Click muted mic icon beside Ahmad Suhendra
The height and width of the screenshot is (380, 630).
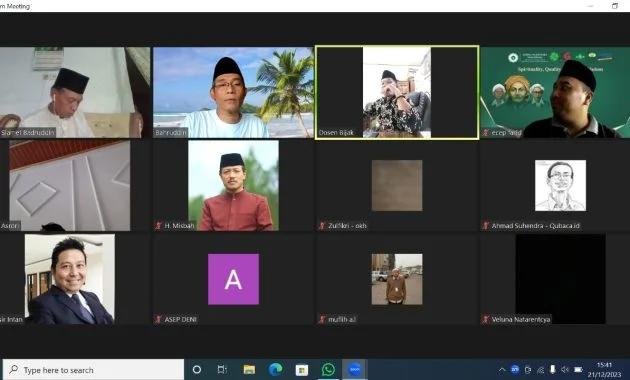486,226
